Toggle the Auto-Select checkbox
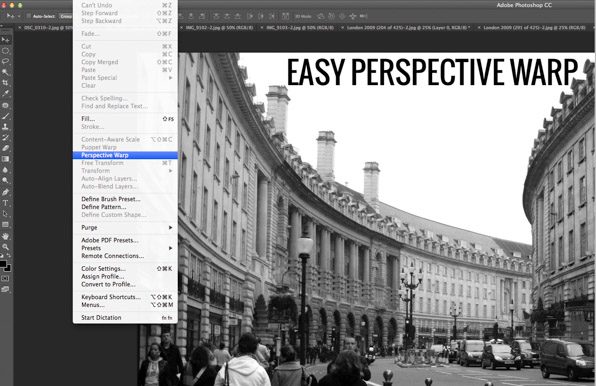The width and height of the screenshot is (596, 386). (x=29, y=16)
